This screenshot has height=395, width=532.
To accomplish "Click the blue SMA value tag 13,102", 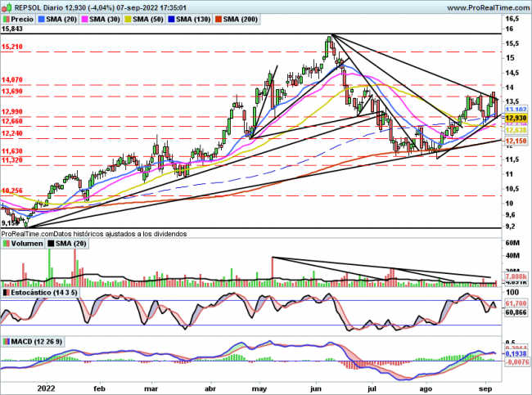I will click(516, 109).
